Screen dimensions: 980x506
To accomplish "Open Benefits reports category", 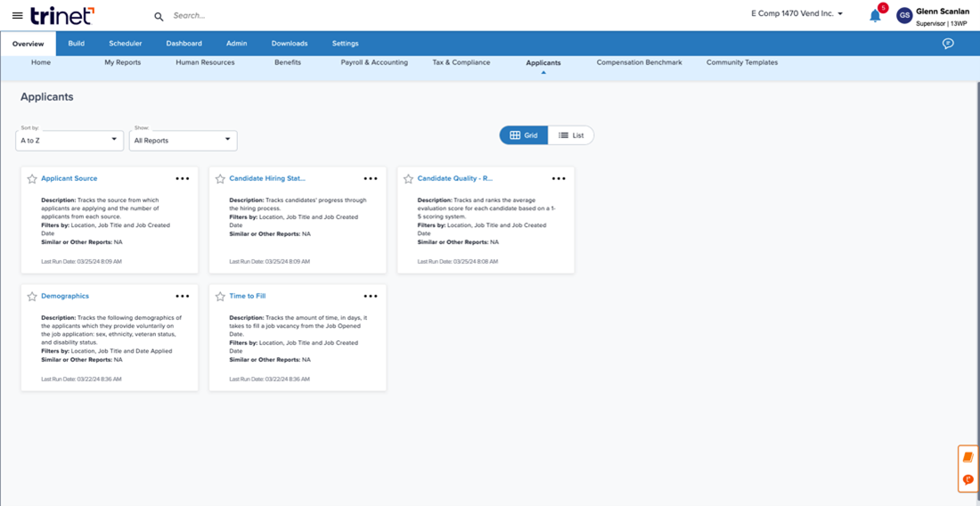I will pos(288,62).
